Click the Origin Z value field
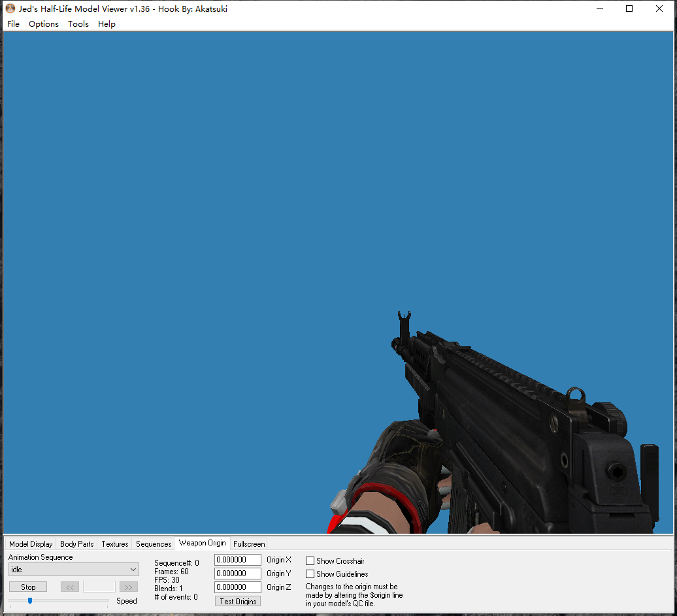Viewport: 677px width, 616px height. 238,587
